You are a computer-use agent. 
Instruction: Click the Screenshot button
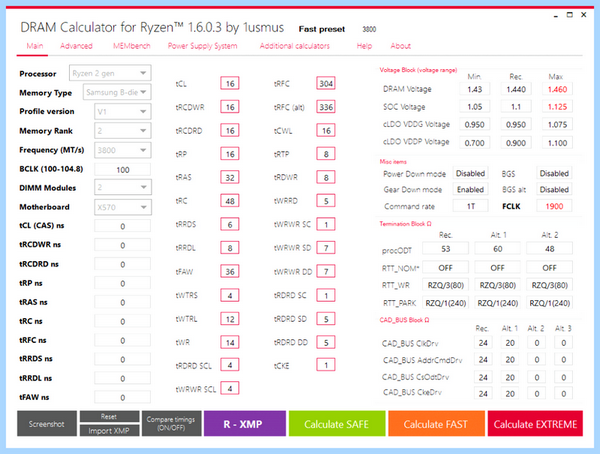point(47,424)
